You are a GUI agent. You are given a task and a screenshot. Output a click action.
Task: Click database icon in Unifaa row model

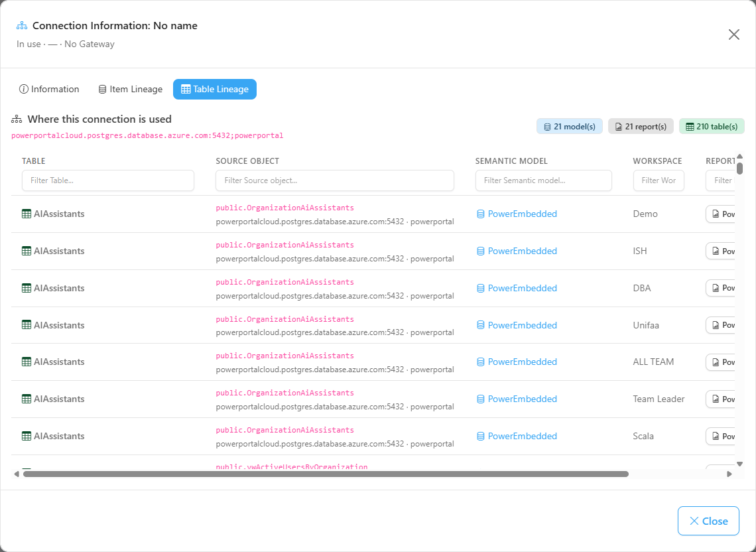[x=480, y=325]
